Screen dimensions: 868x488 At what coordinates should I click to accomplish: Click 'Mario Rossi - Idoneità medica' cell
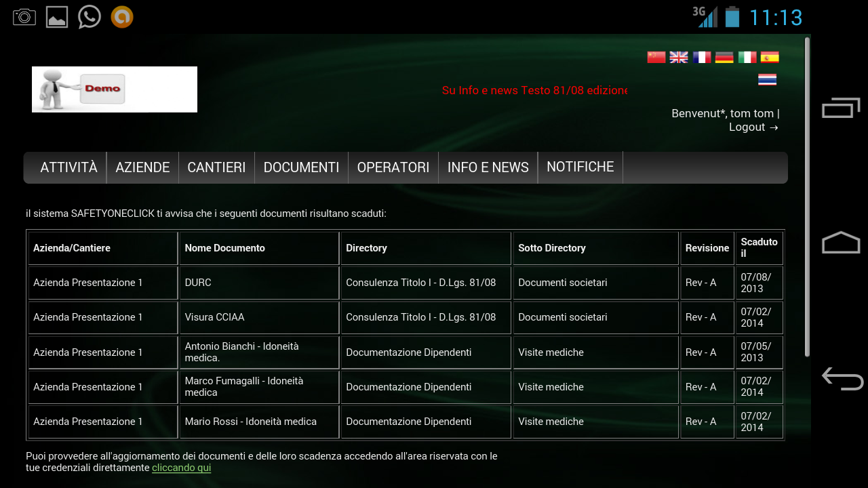coord(259,422)
